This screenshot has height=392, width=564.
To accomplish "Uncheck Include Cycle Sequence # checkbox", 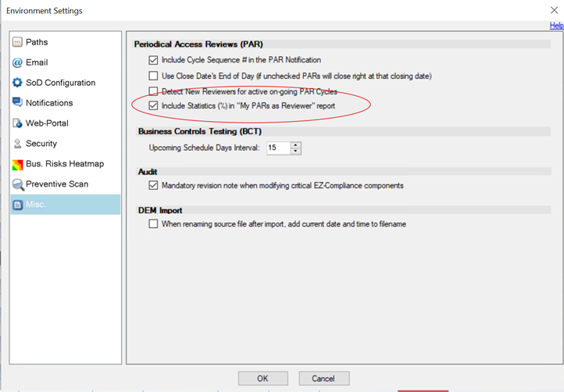I will click(x=153, y=60).
